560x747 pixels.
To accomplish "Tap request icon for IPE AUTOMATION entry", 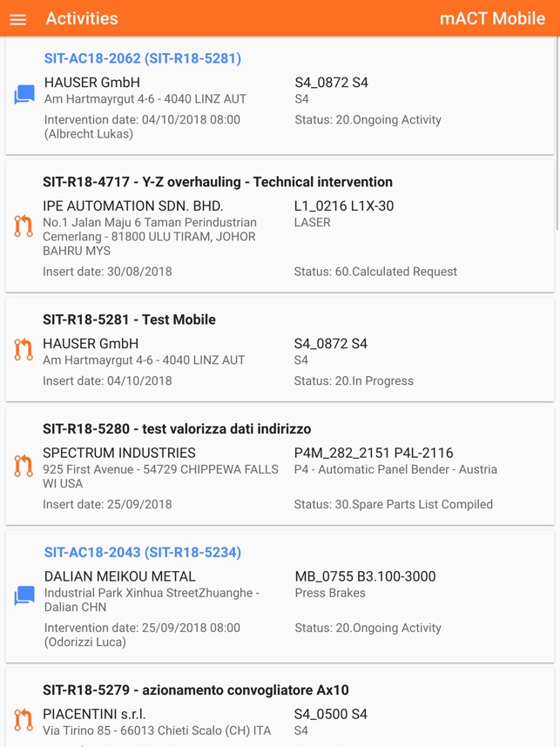I will (24, 226).
